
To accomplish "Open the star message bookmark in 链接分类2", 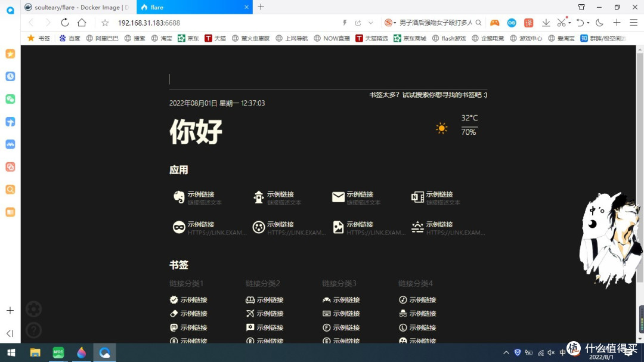I will coord(265,327).
